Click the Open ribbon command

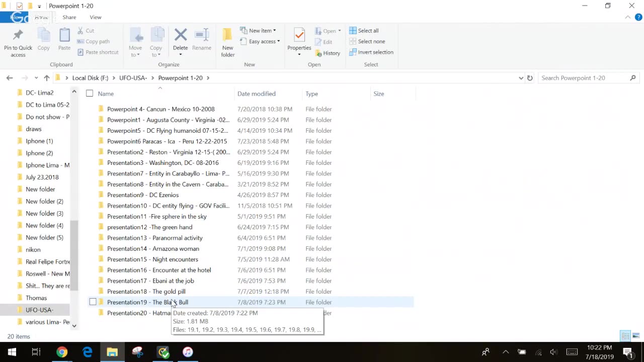click(x=328, y=31)
